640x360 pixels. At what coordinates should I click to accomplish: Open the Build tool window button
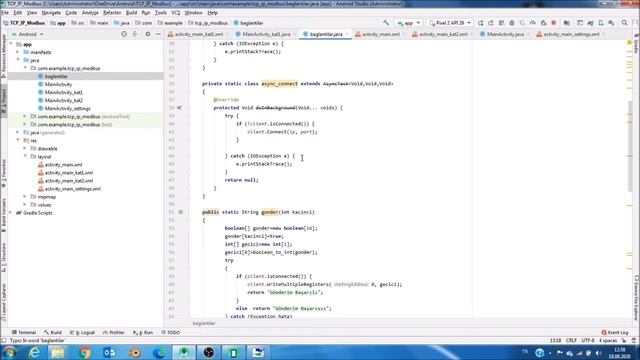tap(53, 333)
